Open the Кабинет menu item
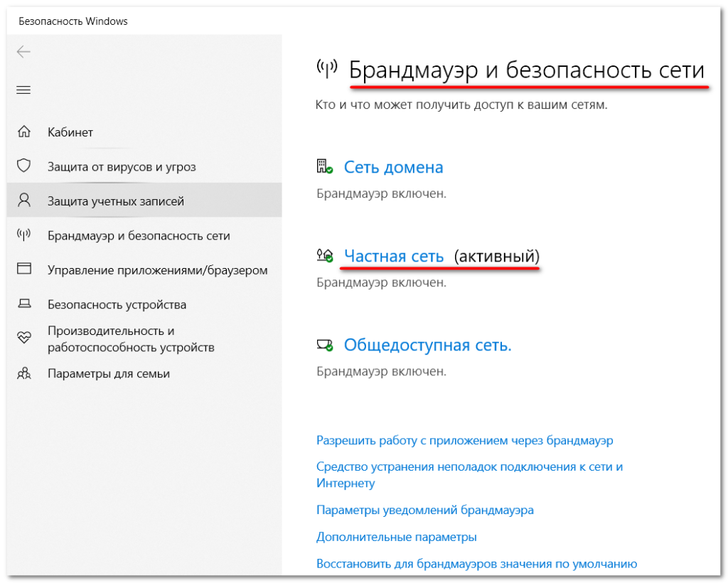 pyautogui.click(x=144, y=132)
